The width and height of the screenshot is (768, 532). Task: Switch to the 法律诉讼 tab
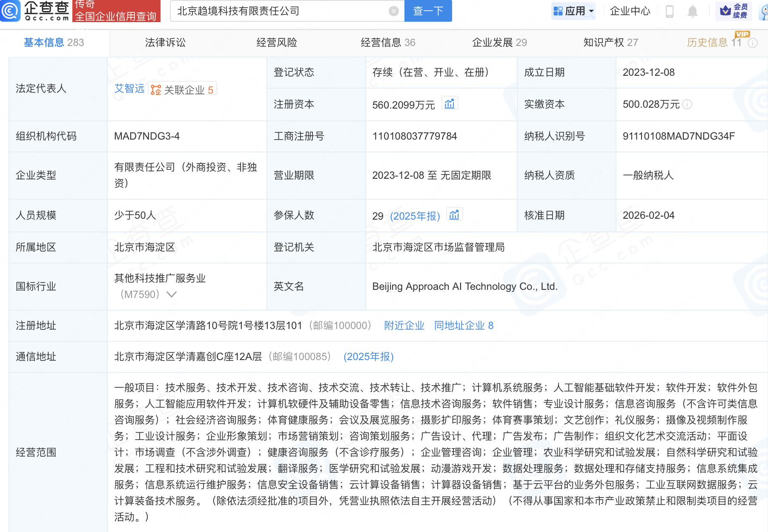[165, 43]
